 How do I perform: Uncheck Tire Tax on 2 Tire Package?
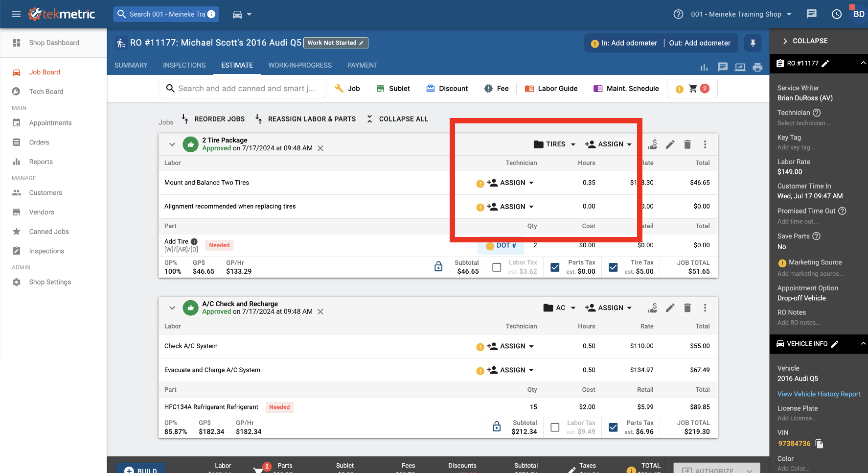coord(613,267)
